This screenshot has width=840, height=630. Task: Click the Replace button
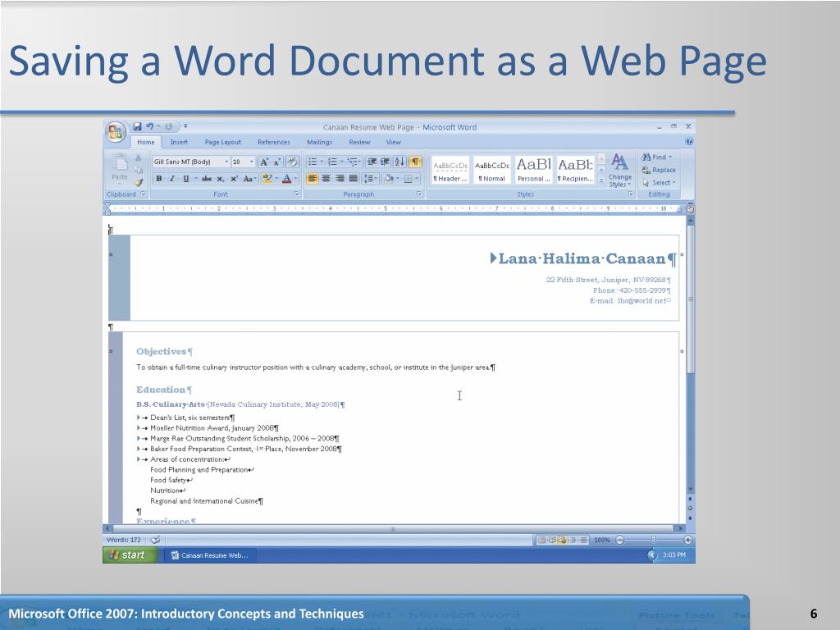tap(659, 170)
